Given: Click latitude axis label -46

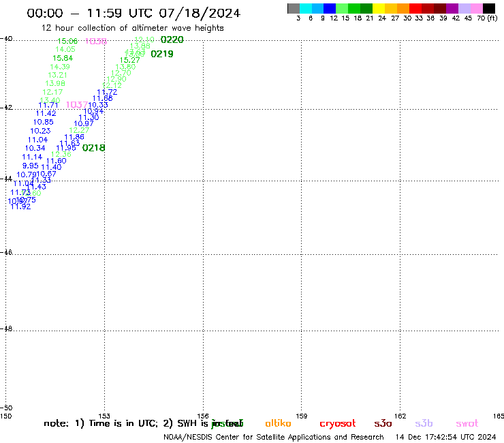Looking at the screenshot, I should (6, 252).
